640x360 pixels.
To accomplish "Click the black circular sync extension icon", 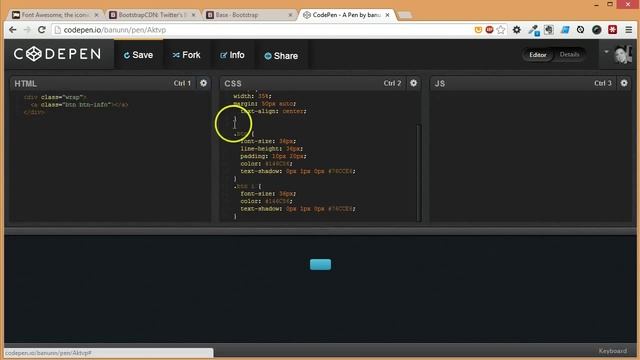I will pyautogui.click(x=580, y=30).
